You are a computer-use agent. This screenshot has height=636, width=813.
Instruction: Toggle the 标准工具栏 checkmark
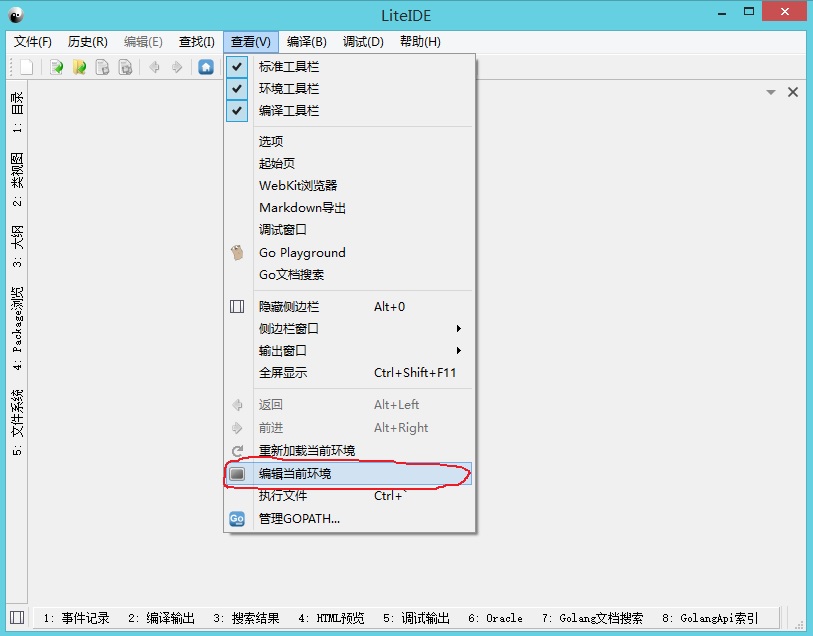[237, 66]
